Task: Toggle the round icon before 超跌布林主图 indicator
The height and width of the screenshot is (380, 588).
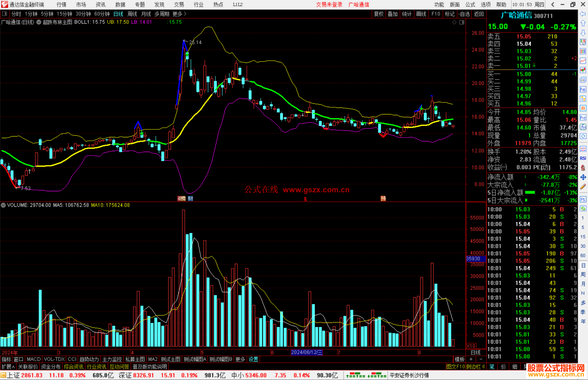Action: pos(39,22)
